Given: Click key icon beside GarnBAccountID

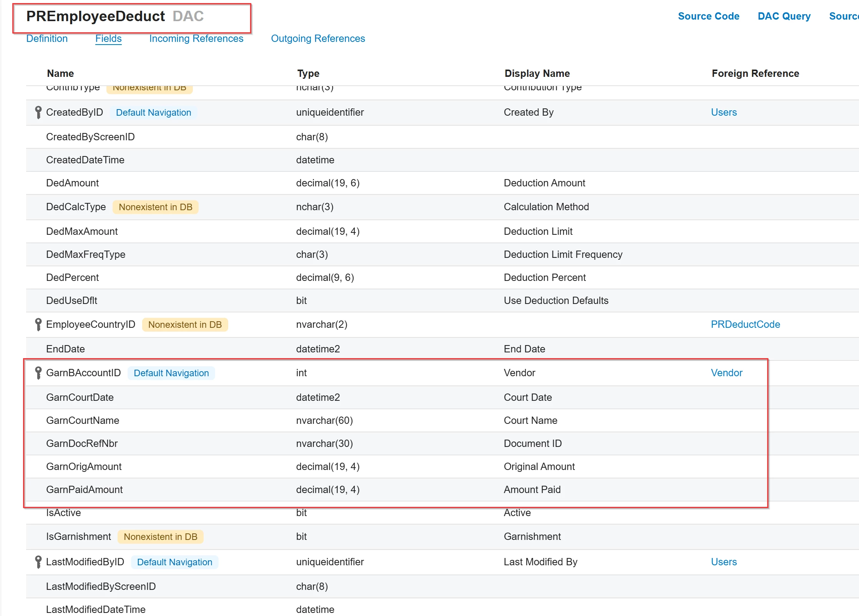Looking at the screenshot, I should click(38, 373).
